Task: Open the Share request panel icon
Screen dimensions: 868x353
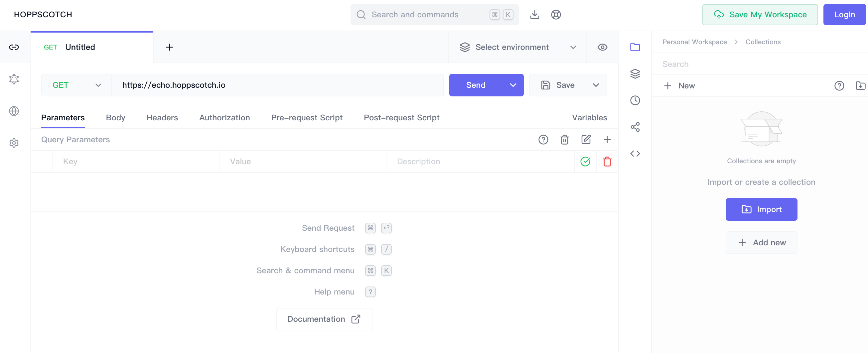Action: click(635, 127)
